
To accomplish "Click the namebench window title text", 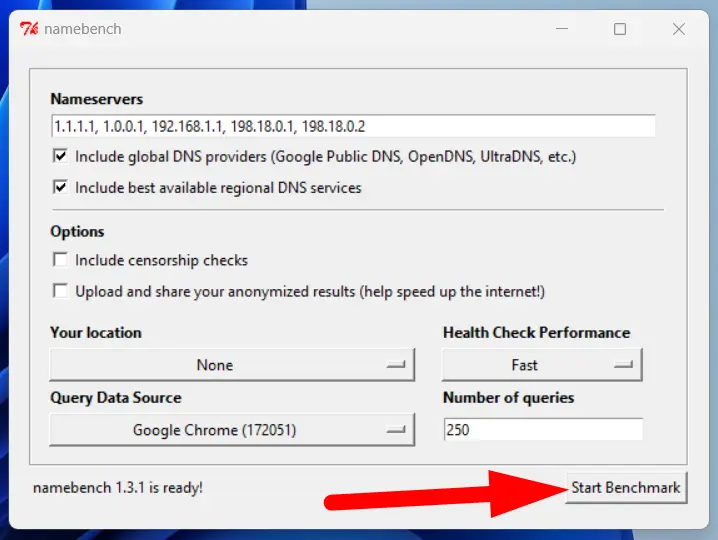I will click(x=83, y=29).
